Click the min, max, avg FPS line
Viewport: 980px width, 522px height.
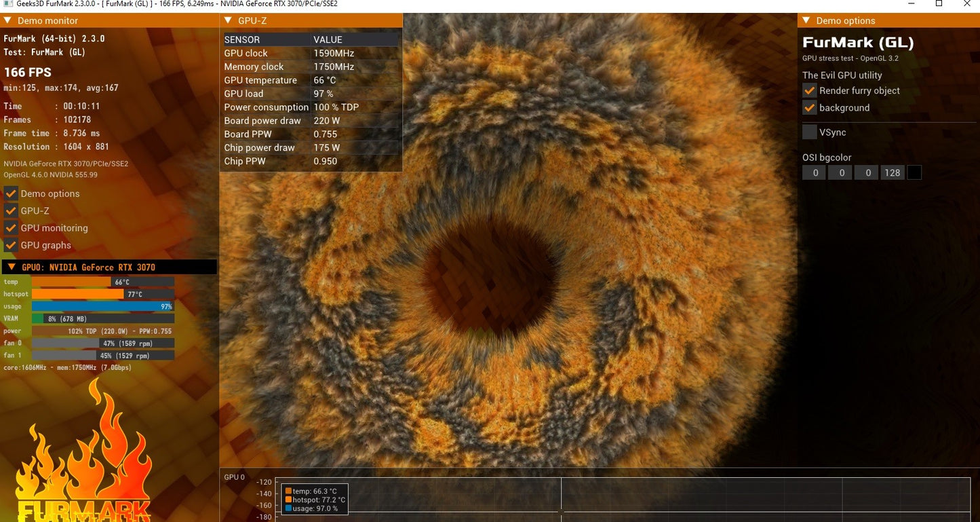pos(61,88)
